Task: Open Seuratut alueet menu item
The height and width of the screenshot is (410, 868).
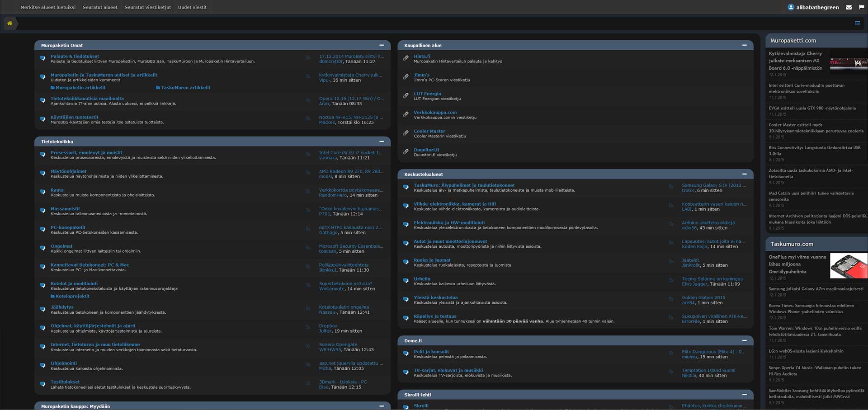Action: tap(100, 7)
